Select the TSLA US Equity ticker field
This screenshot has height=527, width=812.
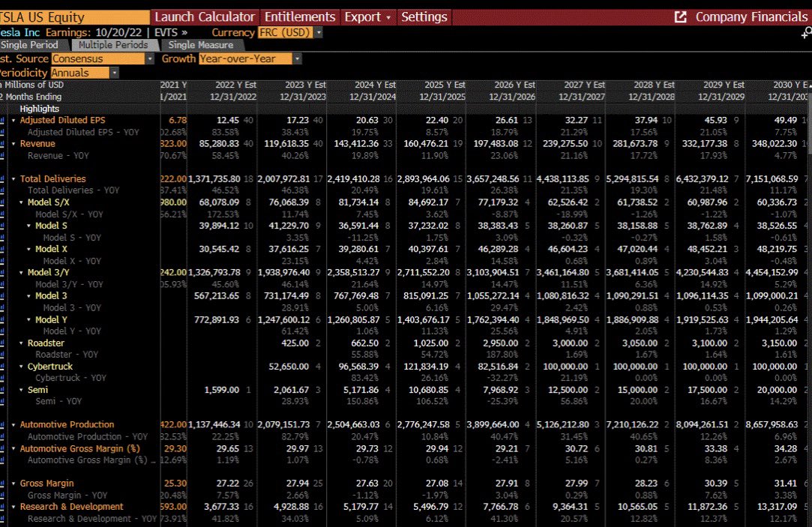click(x=74, y=17)
